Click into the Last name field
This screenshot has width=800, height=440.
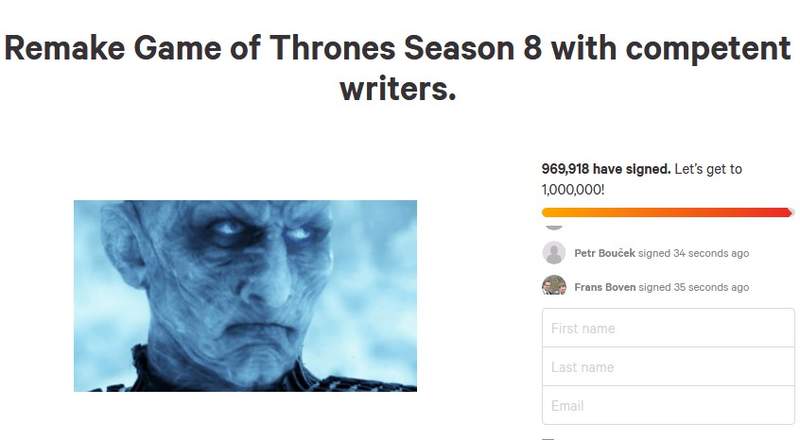pos(668,367)
